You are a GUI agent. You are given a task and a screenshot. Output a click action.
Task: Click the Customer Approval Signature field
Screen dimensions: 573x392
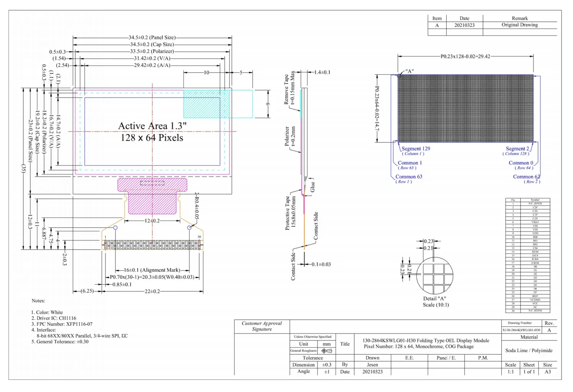[261, 326]
